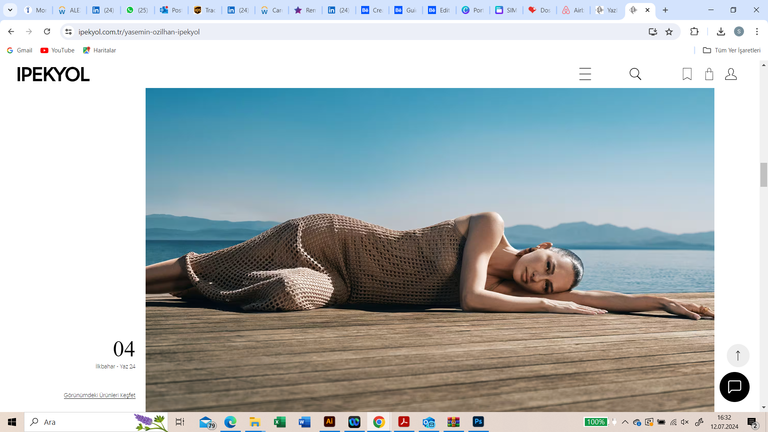Click the page vertical scrollbar thumb
Image resolution: width=768 pixels, height=432 pixels.
tap(764, 174)
